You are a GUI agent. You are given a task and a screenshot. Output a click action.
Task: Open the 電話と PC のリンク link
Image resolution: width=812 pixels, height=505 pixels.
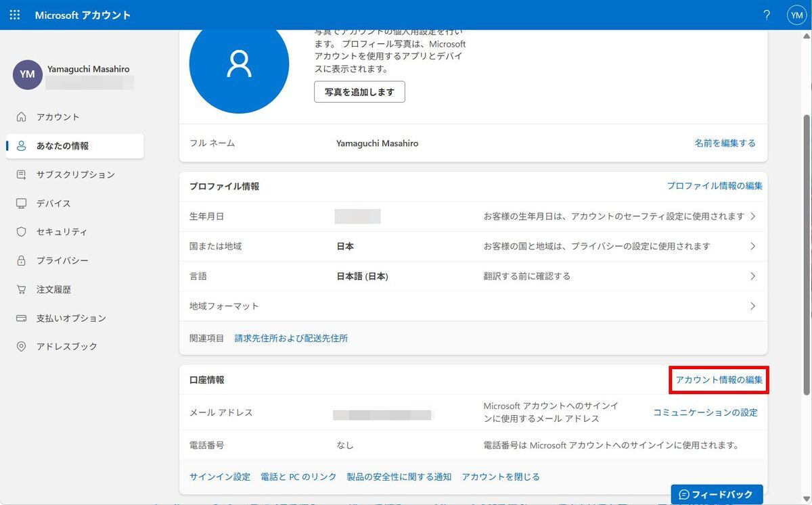[298, 477]
